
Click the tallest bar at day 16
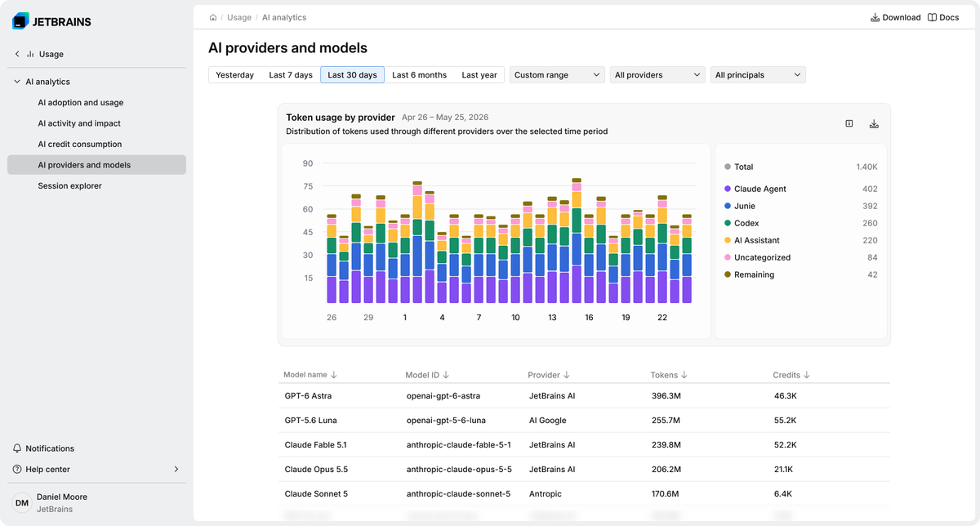click(577, 241)
